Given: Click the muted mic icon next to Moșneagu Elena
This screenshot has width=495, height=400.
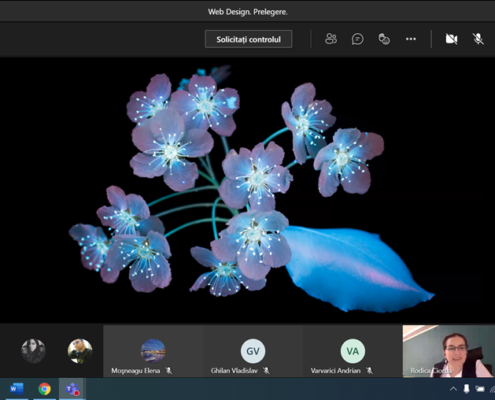Looking at the screenshot, I should (x=169, y=370).
